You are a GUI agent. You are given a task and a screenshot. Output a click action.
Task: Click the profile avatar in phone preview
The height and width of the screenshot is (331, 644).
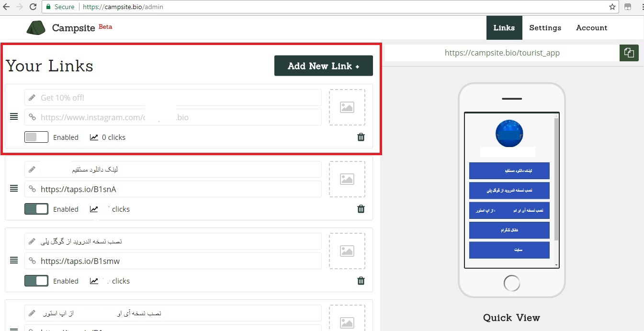[509, 133]
